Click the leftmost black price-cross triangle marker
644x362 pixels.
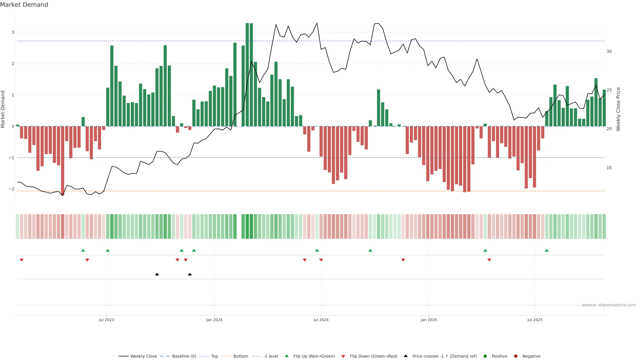tap(157, 274)
